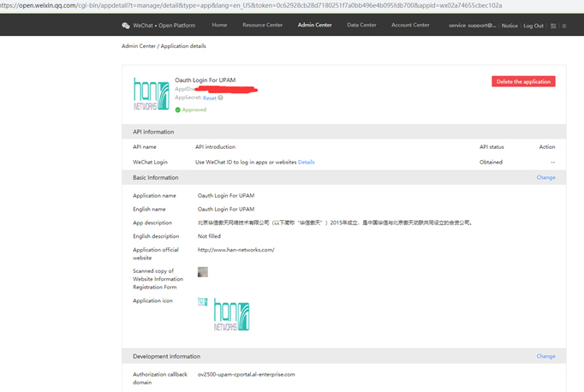
Task: Click the API information section header
Action: tap(343, 132)
